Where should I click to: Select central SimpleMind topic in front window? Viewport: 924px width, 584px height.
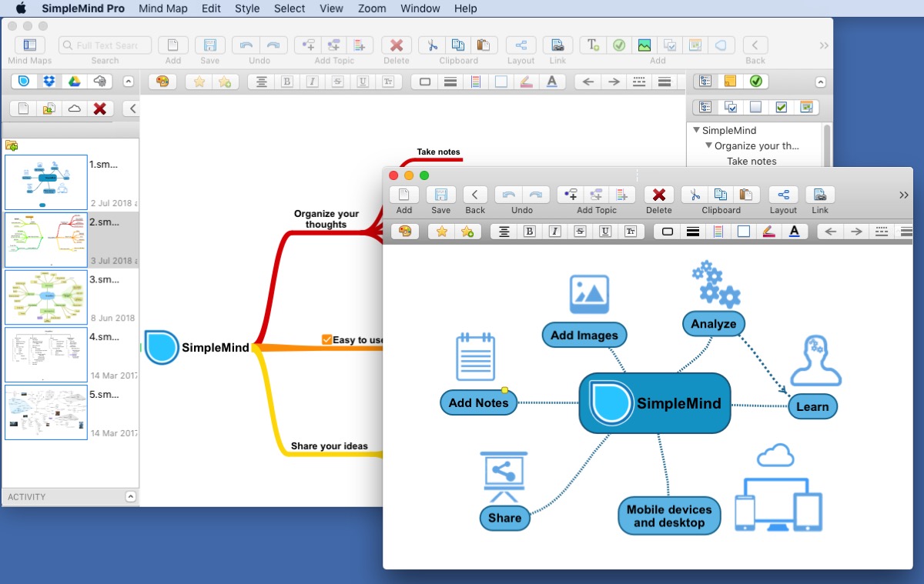(x=654, y=403)
